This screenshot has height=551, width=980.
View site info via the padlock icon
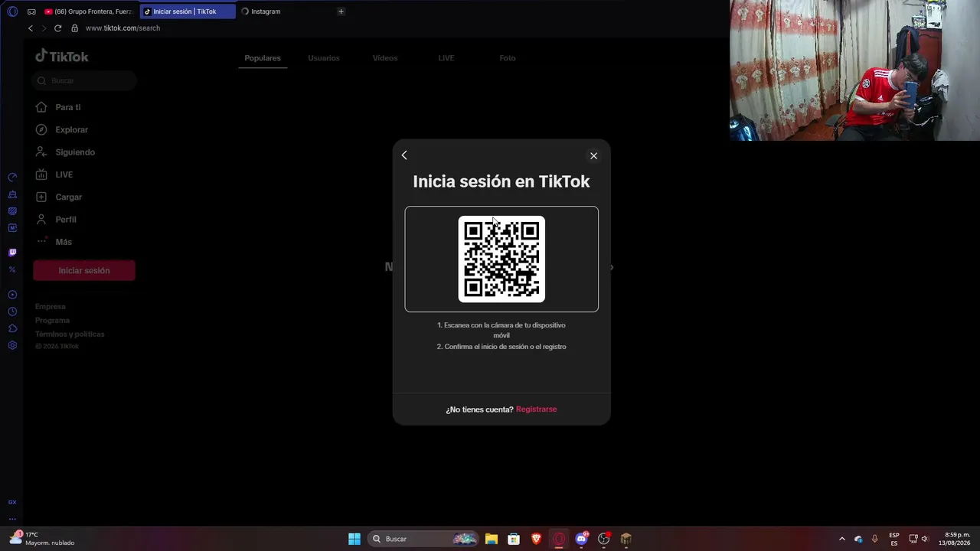coord(74,28)
